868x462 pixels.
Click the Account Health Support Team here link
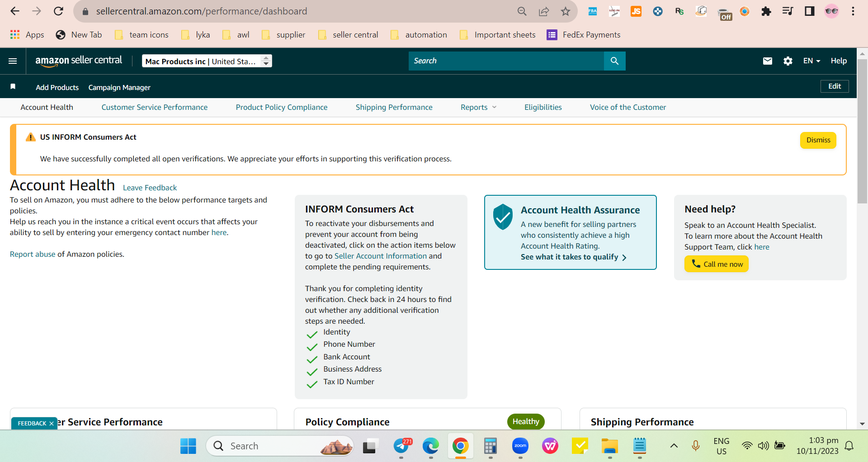coord(762,247)
